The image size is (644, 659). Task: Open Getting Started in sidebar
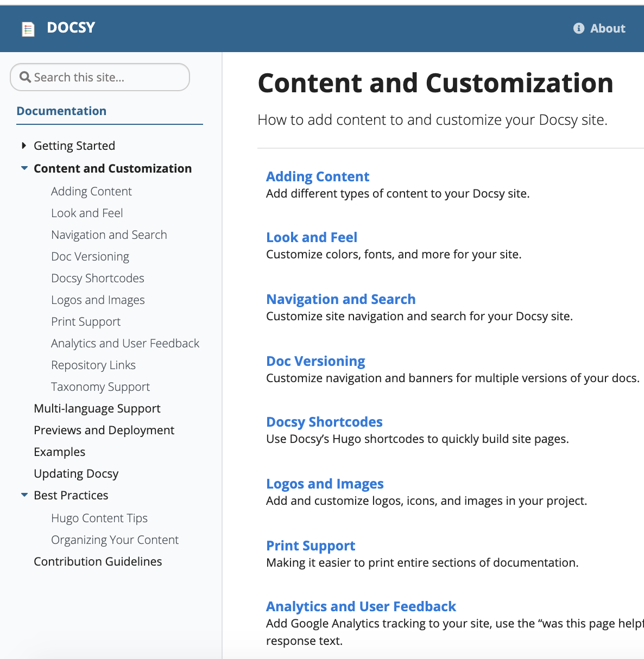pos(74,145)
